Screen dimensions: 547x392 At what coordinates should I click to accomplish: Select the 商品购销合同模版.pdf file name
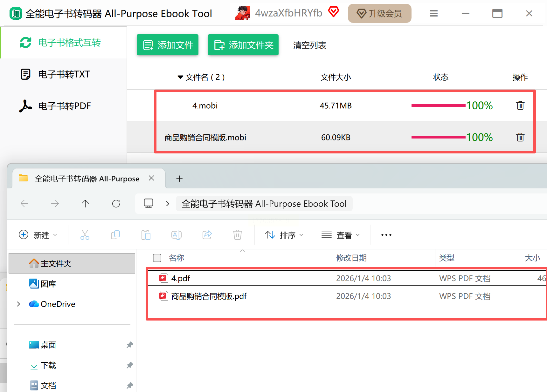209,296
